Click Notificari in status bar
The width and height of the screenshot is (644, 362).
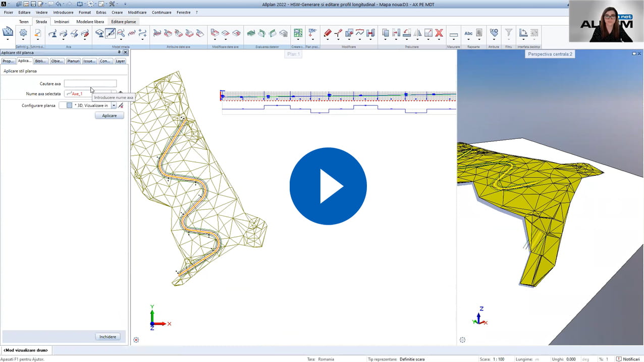pyautogui.click(x=628, y=359)
